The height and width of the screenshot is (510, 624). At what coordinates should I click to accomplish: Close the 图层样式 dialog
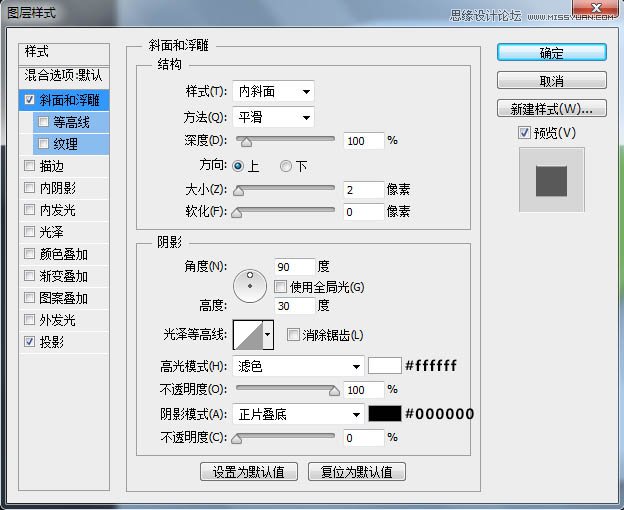click(595, 9)
